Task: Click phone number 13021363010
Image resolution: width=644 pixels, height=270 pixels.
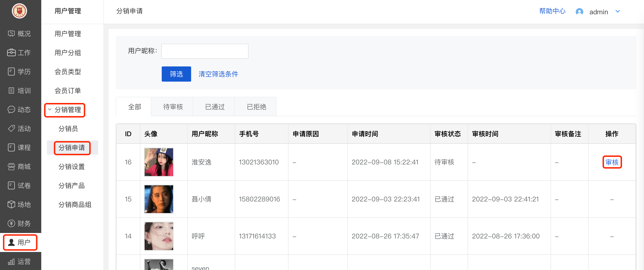Action: point(259,162)
